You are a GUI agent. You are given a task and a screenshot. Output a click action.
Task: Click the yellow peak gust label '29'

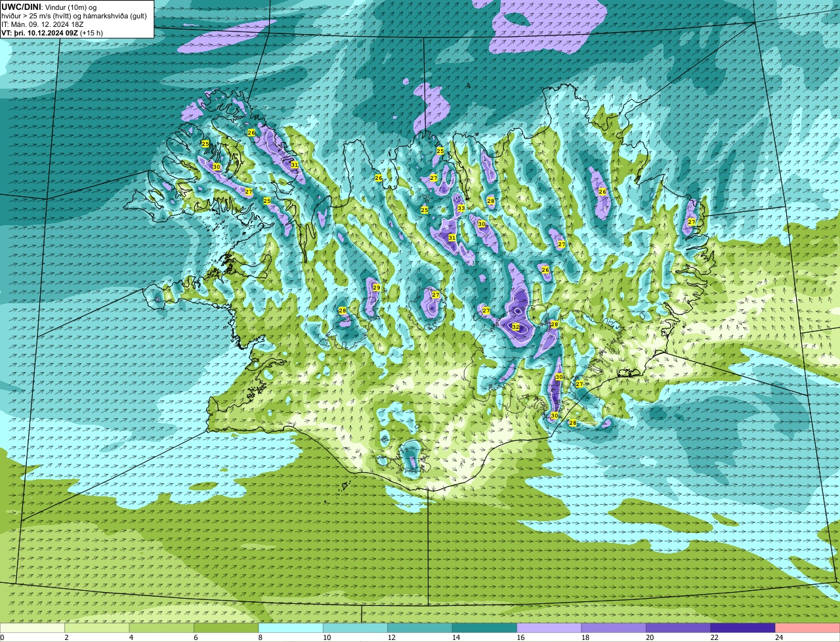pyautogui.click(x=377, y=288)
